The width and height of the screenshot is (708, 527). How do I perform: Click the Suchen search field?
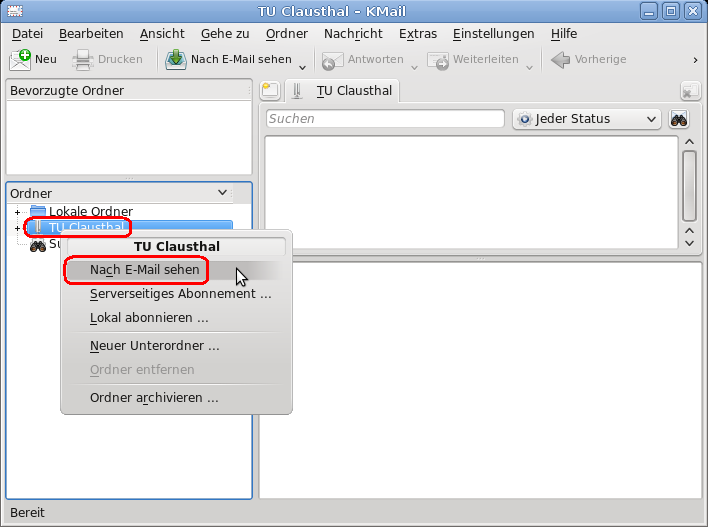[x=385, y=119]
